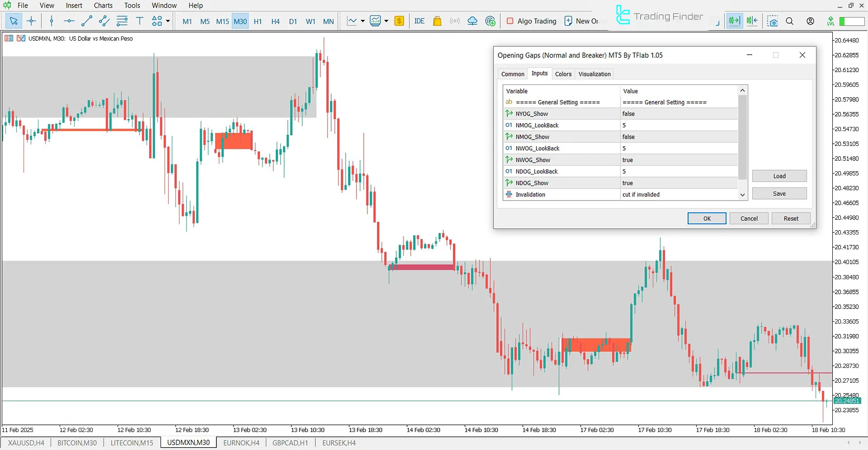
Task: Open the MetaEditor IDE
Action: click(419, 21)
